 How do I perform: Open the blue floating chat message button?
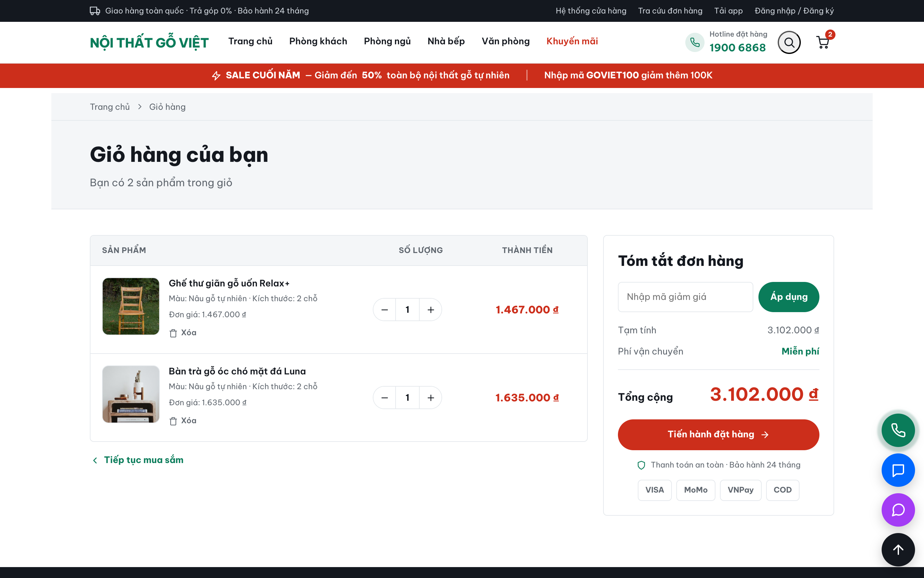coord(898,470)
